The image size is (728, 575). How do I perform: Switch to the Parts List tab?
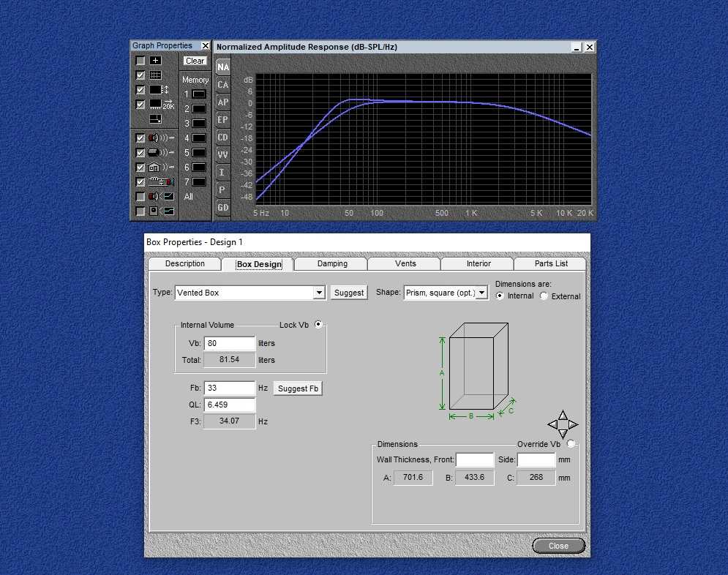point(551,263)
